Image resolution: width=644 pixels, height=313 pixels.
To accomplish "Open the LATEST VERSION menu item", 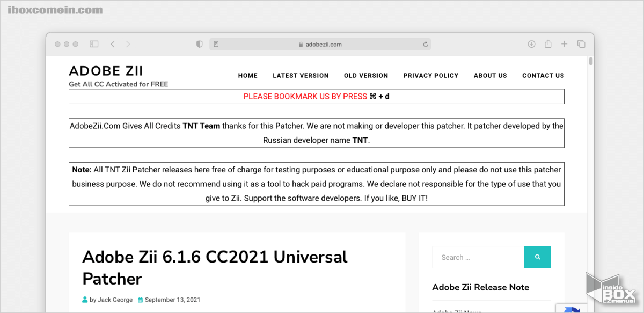I will click(x=301, y=76).
